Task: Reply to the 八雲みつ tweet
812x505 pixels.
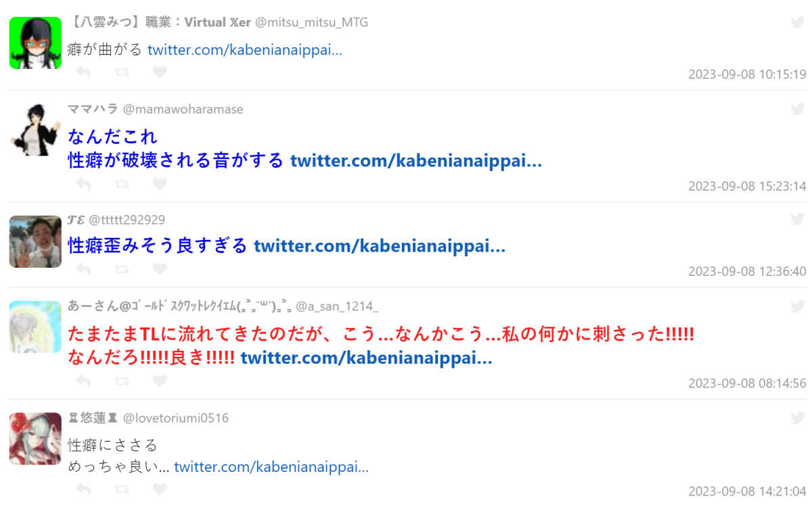Action: 83,72
